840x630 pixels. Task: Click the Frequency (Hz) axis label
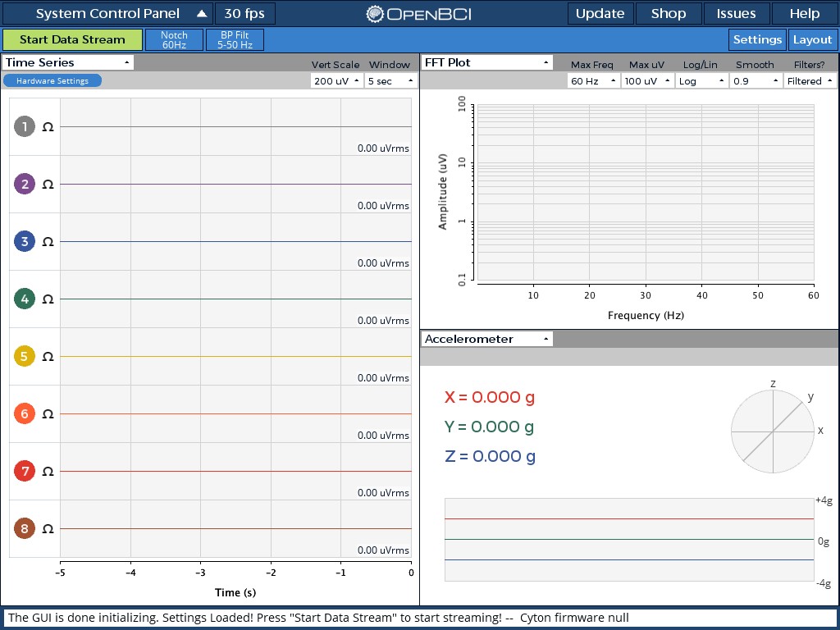pyautogui.click(x=646, y=316)
